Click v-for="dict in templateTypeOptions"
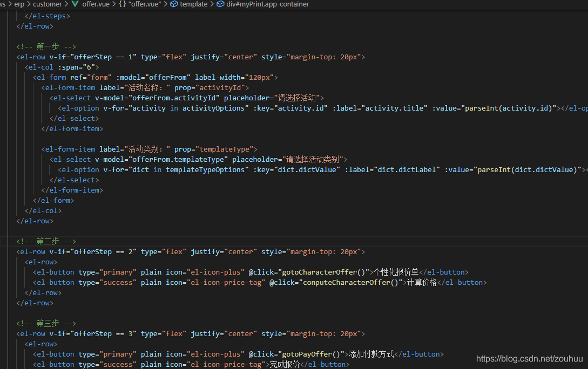 click(x=176, y=170)
